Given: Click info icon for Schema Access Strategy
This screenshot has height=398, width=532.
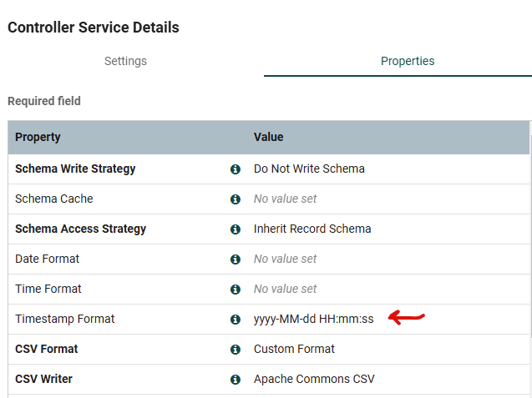Looking at the screenshot, I should point(236,229).
